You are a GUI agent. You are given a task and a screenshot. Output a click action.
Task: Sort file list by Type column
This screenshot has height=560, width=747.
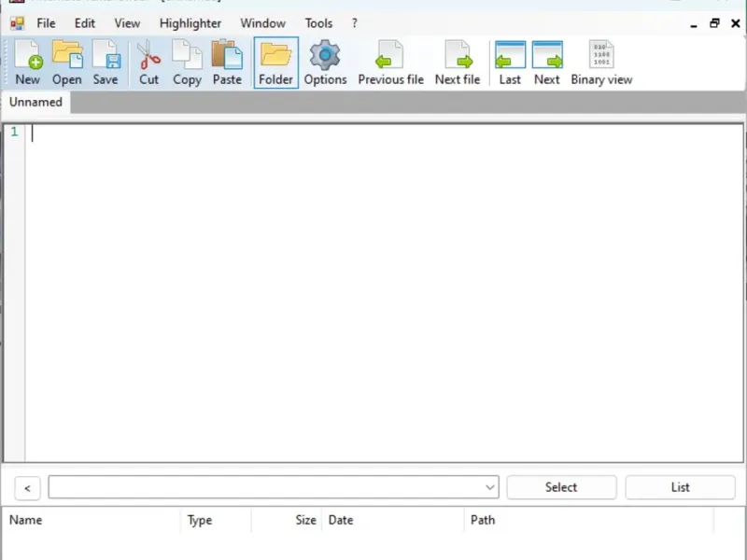tap(216, 520)
